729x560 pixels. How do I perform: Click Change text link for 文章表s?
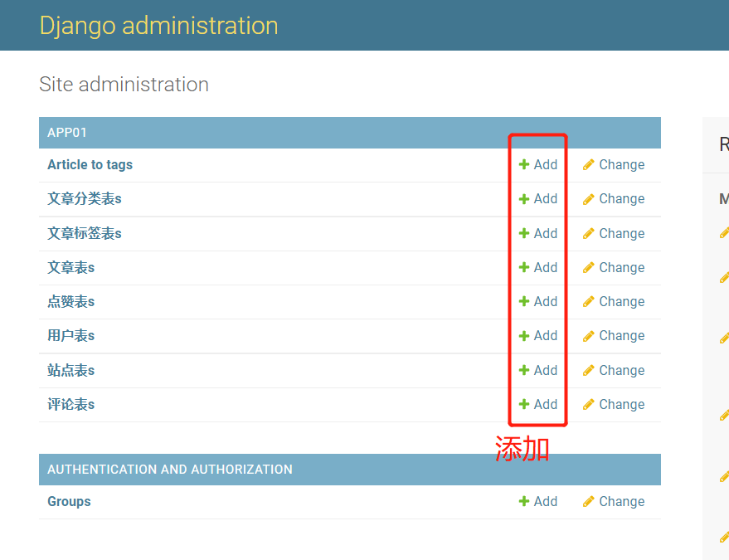622,267
